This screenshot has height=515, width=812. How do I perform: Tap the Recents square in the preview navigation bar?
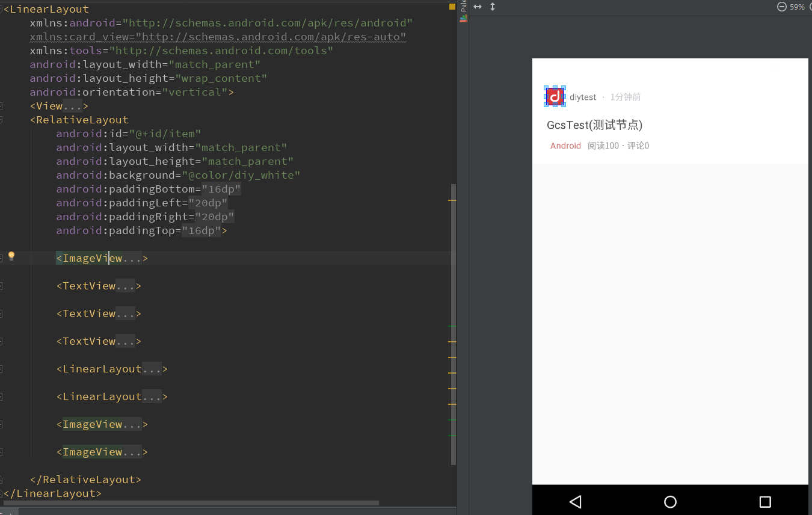pos(764,501)
